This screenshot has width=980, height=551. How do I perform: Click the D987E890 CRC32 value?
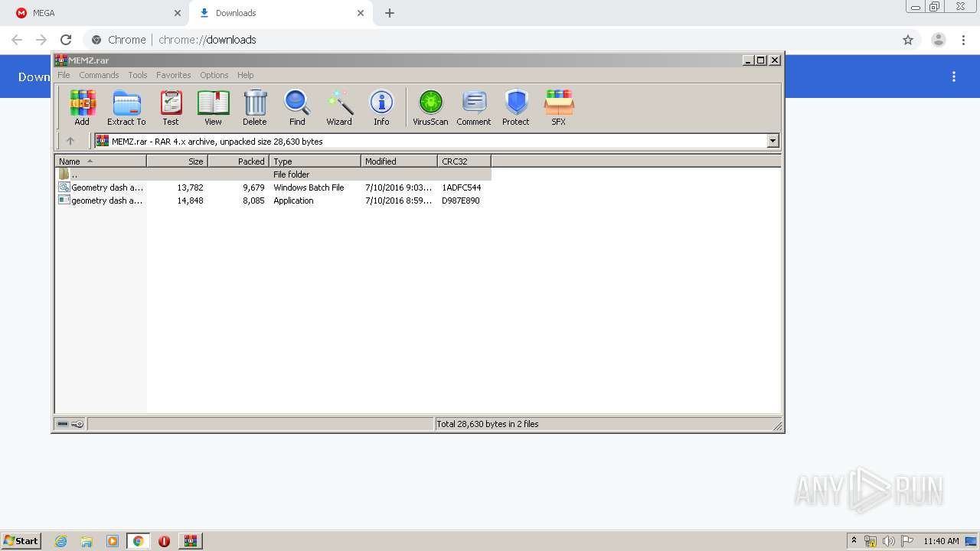click(460, 201)
